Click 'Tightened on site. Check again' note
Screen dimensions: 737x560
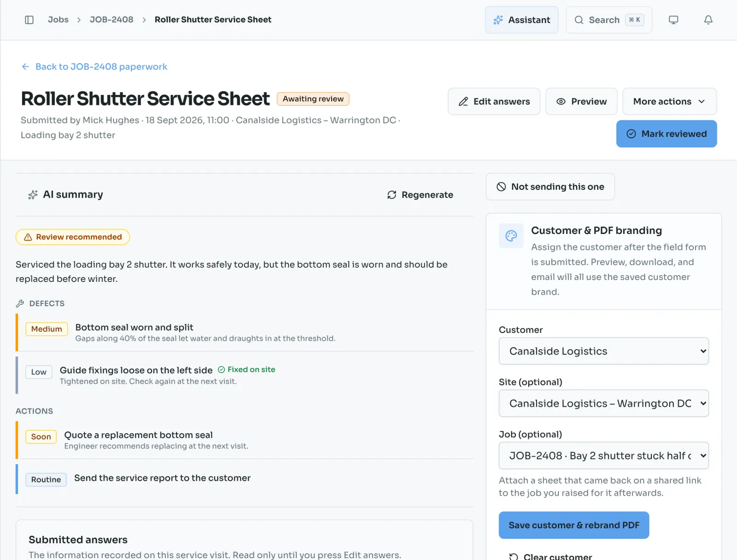[x=148, y=381]
